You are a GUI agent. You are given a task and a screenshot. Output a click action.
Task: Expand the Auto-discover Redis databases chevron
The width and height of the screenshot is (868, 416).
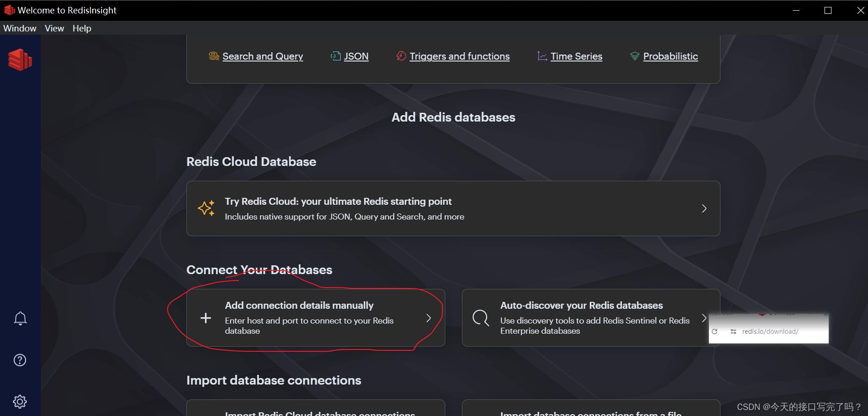704,318
